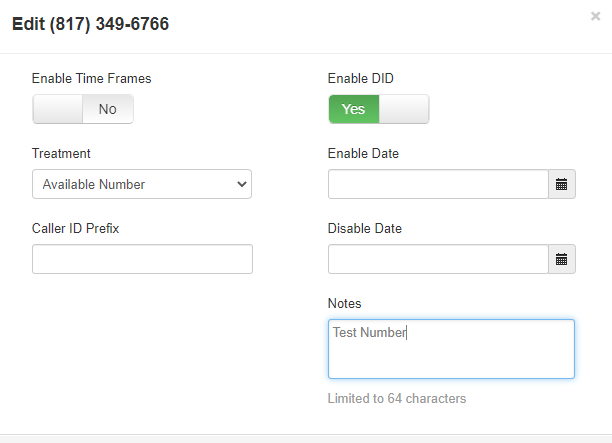Click the "Enable Time Frames" label
612x443 pixels.
pos(92,78)
